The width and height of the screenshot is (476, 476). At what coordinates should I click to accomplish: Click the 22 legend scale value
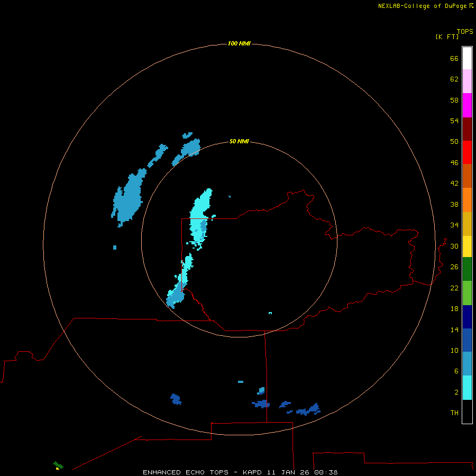tap(454, 288)
